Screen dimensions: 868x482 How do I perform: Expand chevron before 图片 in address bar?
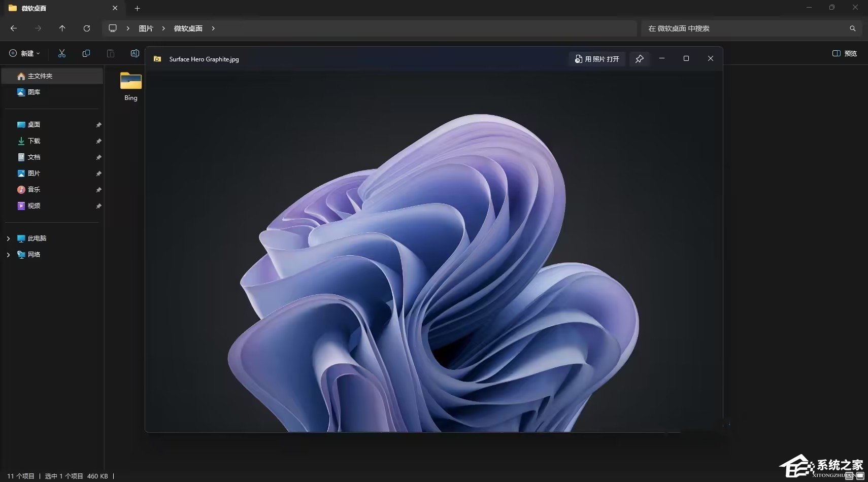coord(128,28)
